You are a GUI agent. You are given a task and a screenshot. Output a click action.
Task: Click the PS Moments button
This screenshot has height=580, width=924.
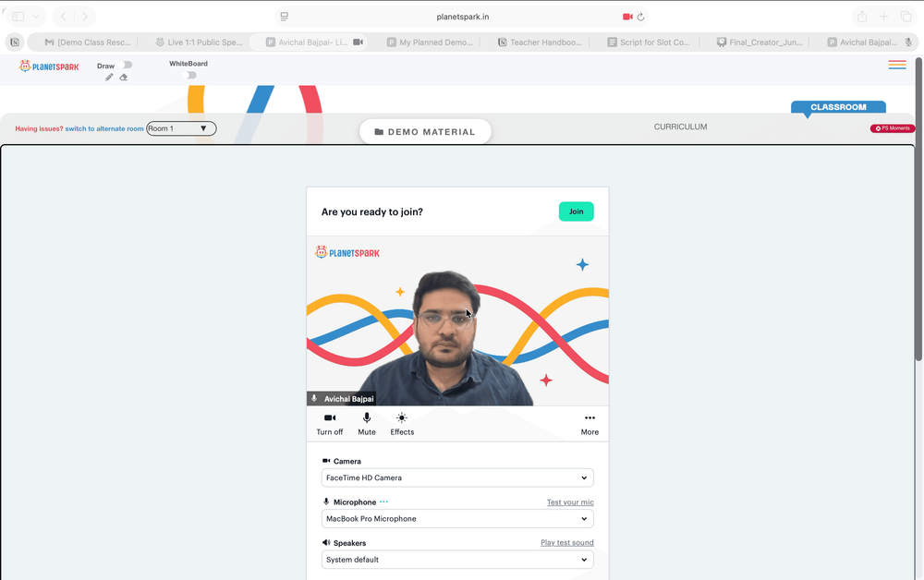tap(893, 128)
